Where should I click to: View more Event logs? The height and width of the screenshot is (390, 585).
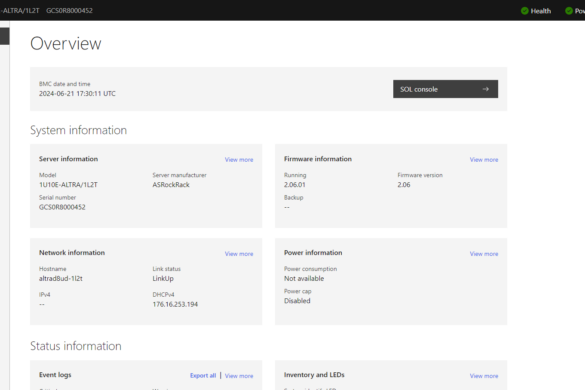tap(239, 376)
